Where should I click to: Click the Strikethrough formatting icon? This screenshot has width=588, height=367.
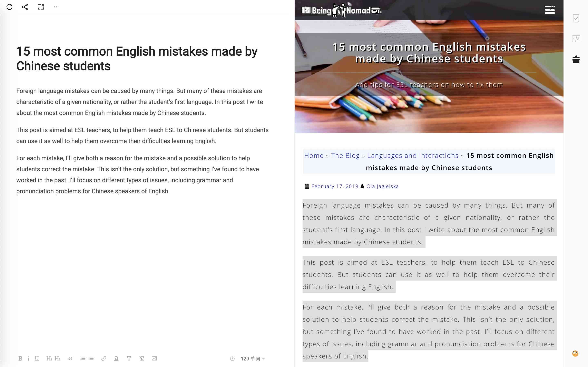[x=142, y=359]
